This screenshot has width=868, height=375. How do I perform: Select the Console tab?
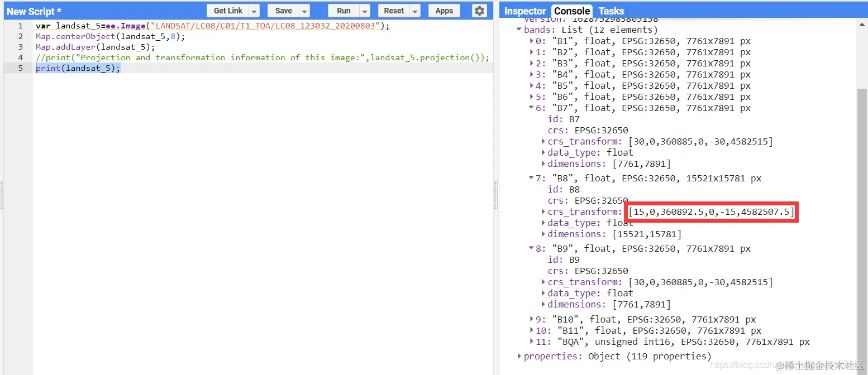point(572,11)
